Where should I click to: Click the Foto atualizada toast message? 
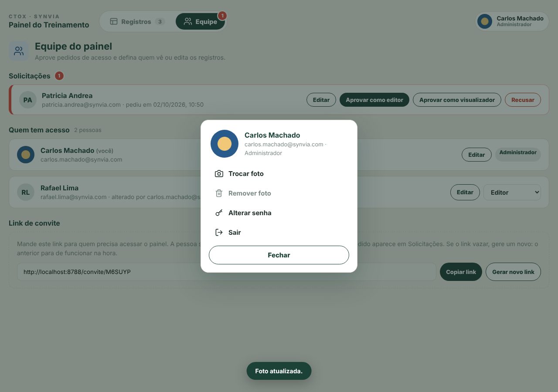(279, 371)
